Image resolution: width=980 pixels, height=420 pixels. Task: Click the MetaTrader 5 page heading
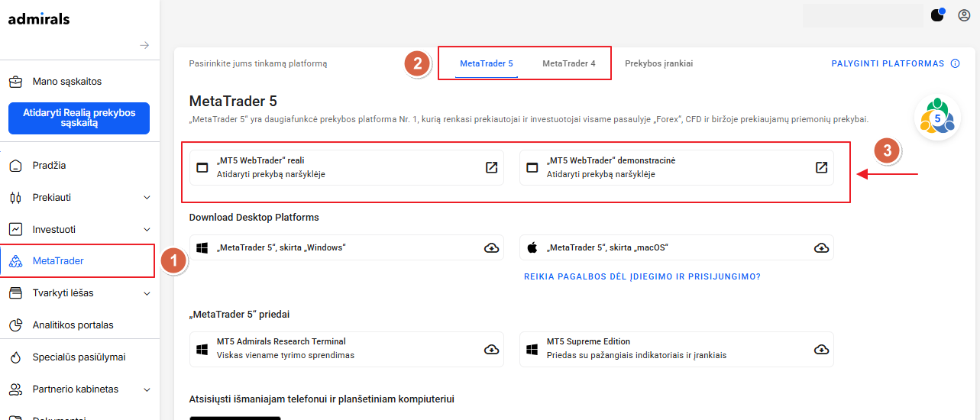233,101
